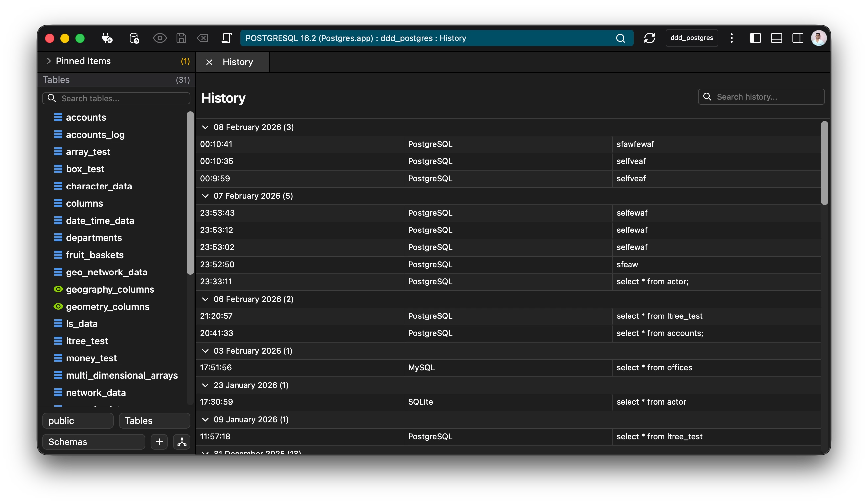This screenshot has width=868, height=504.
Task: Open the three-dot more options menu
Action: click(x=732, y=38)
